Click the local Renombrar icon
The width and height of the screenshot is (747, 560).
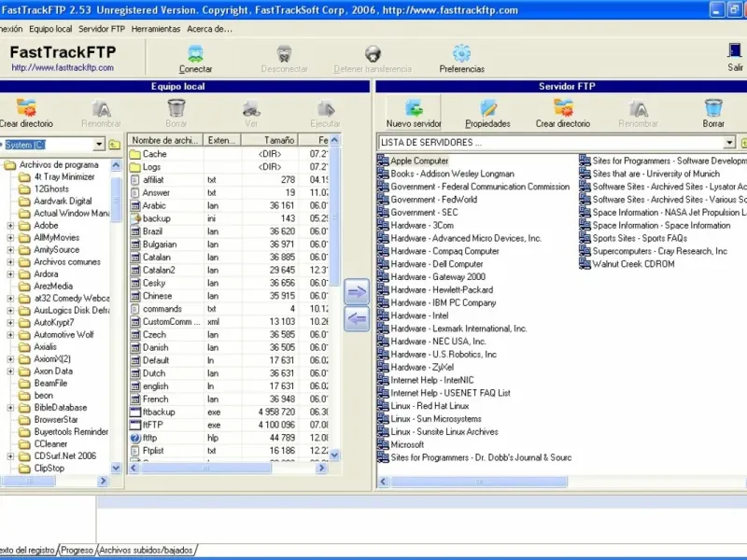coord(101,108)
